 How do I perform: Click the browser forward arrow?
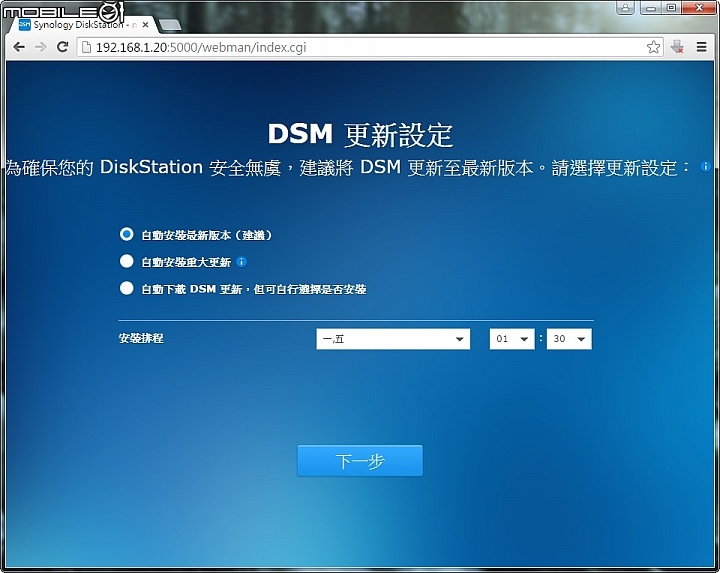[x=41, y=47]
